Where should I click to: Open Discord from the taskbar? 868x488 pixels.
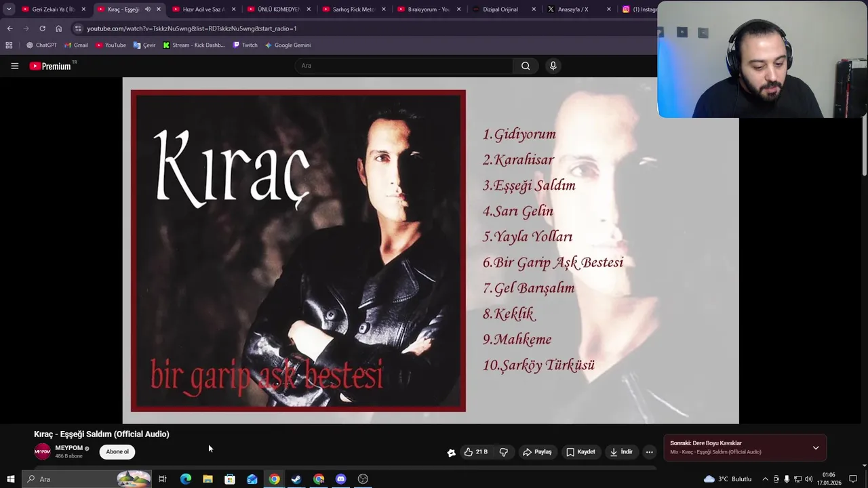(x=341, y=479)
